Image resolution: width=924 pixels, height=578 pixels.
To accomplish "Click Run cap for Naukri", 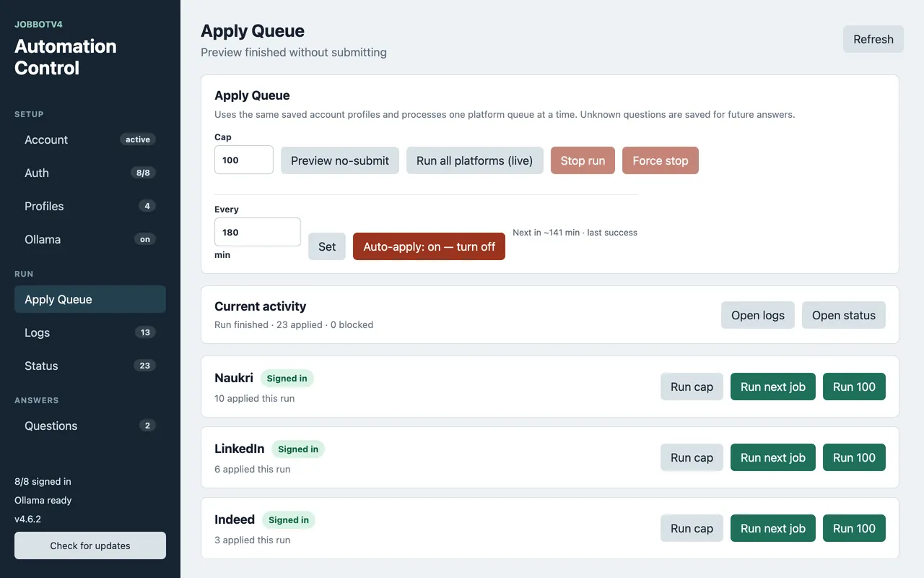I will point(692,387).
